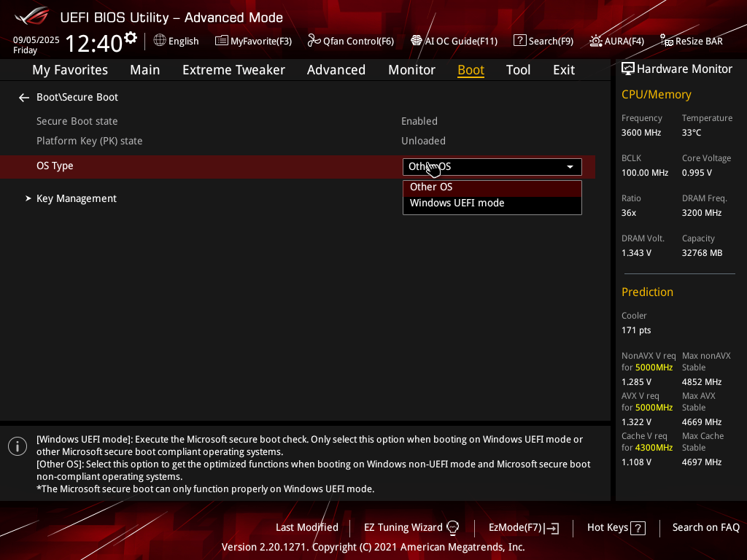Screen dimensions: 747x560
Task: Switch to the Monitor tab
Action: (x=411, y=70)
